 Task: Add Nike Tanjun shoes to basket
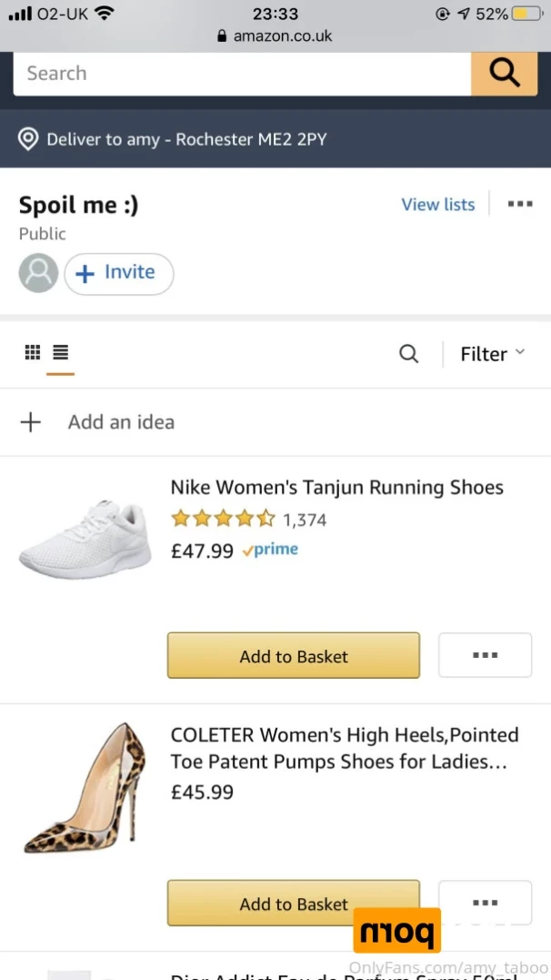tap(294, 655)
